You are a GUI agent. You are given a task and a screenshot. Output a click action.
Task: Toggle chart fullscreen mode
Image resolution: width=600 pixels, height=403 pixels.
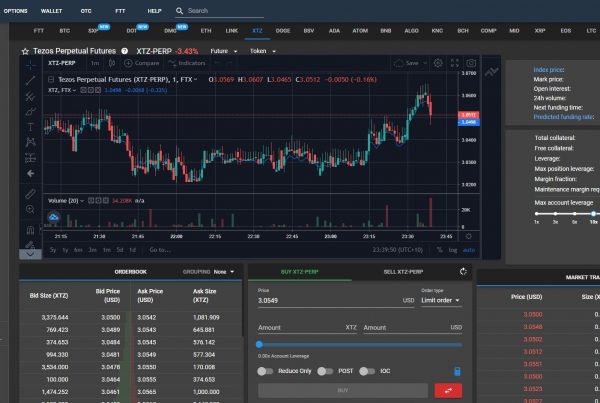[455, 63]
